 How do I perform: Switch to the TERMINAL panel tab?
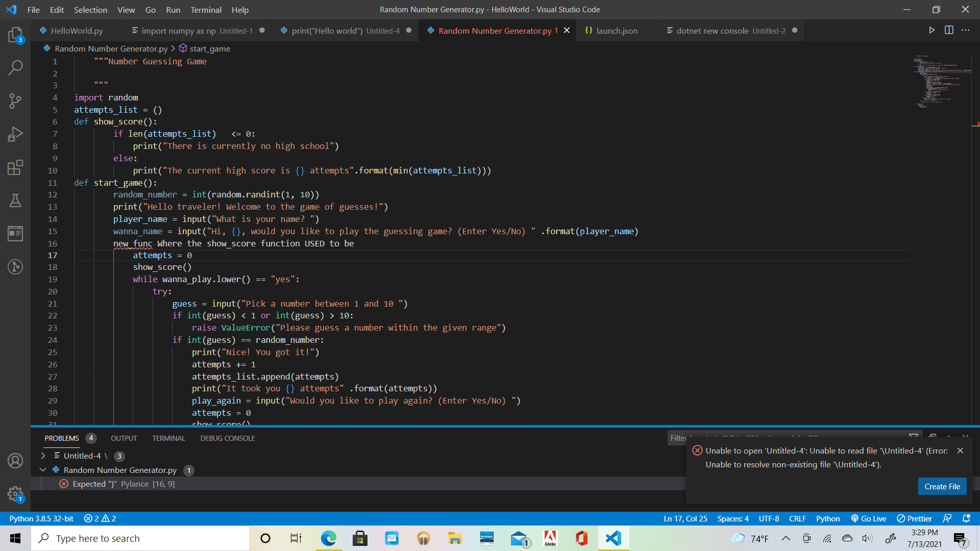coord(168,438)
